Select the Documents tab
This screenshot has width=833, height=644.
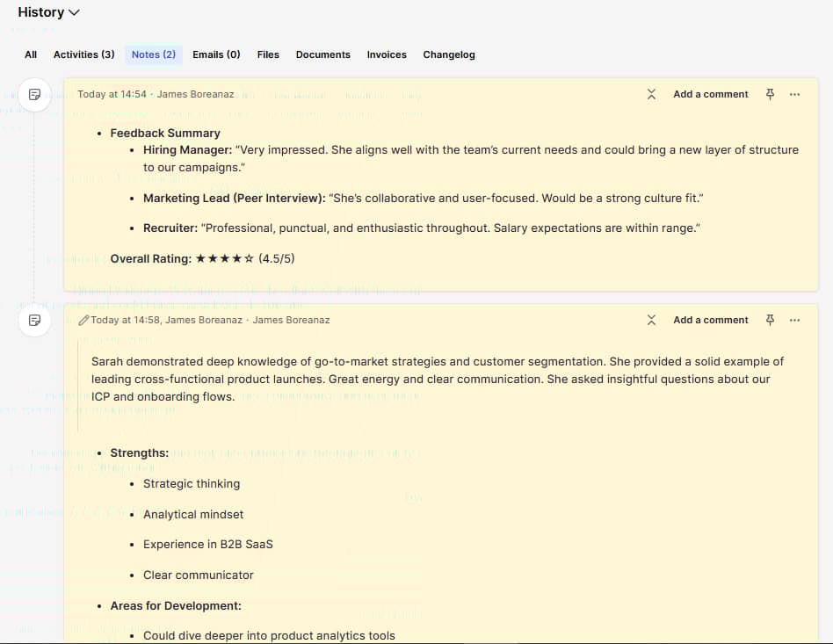(x=322, y=54)
